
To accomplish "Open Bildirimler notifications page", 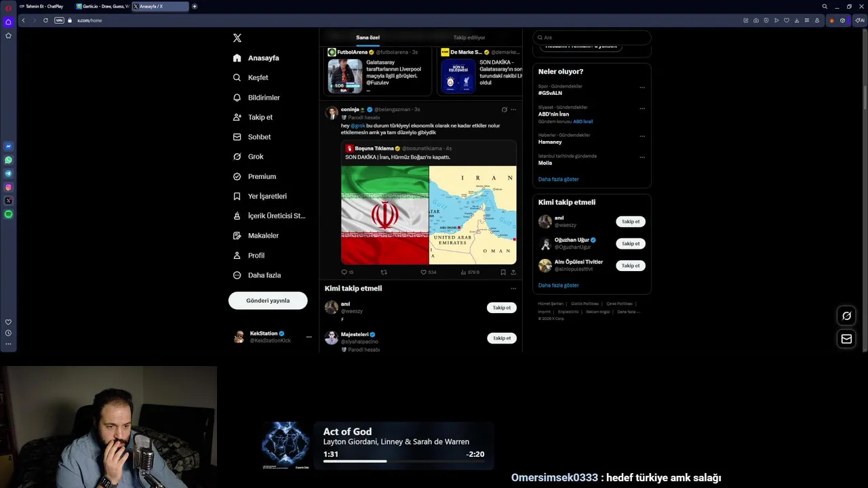I will (256, 98).
